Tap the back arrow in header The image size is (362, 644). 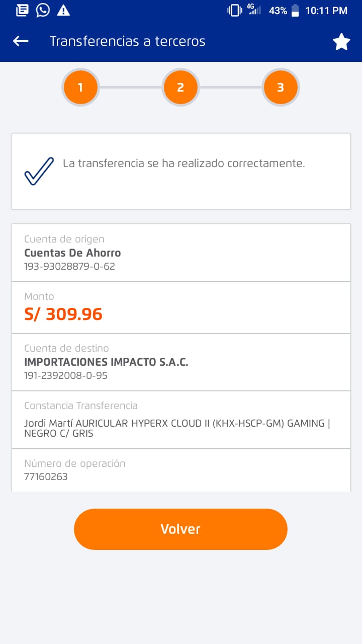click(x=21, y=41)
